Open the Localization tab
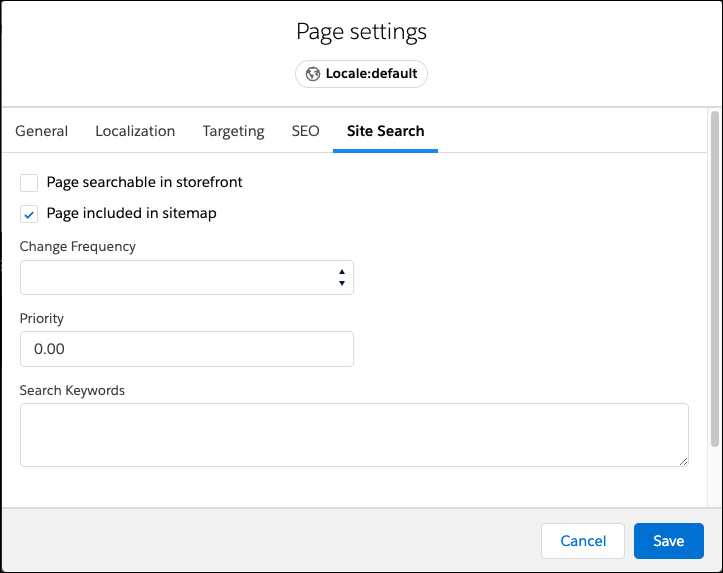Screen dimensions: 723x573 click(x=135, y=131)
